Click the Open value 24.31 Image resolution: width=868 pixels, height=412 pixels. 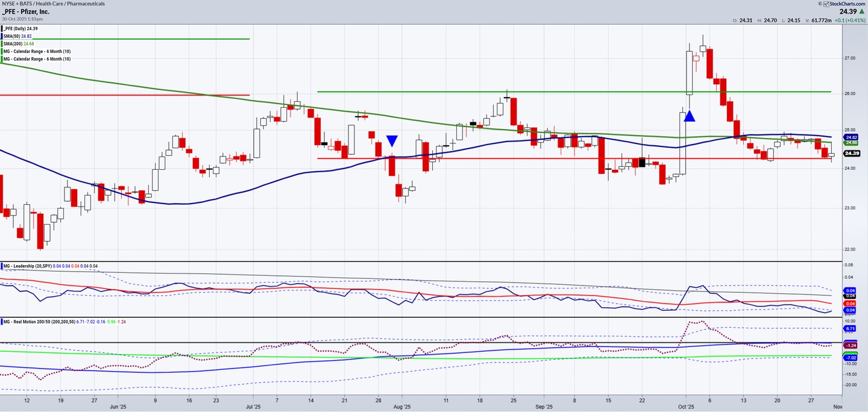[x=744, y=20]
